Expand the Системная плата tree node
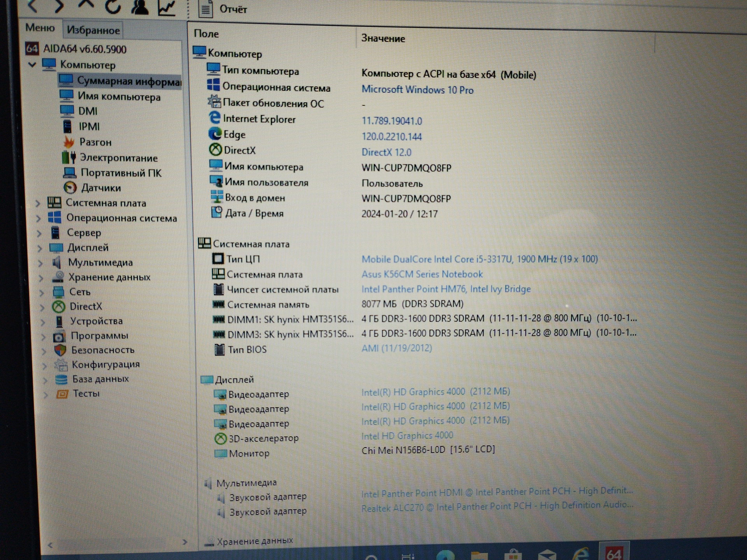Screen dimensions: 747x560 click(37, 203)
